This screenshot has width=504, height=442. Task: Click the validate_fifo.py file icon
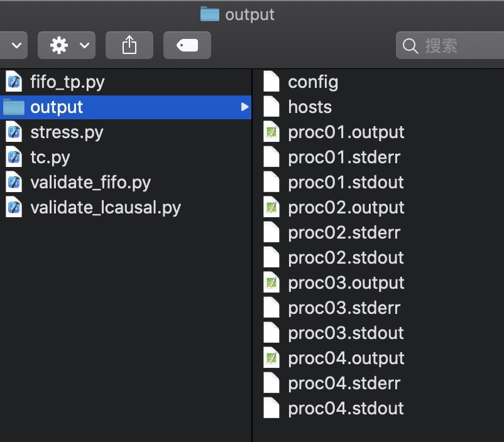(x=14, y=182)
